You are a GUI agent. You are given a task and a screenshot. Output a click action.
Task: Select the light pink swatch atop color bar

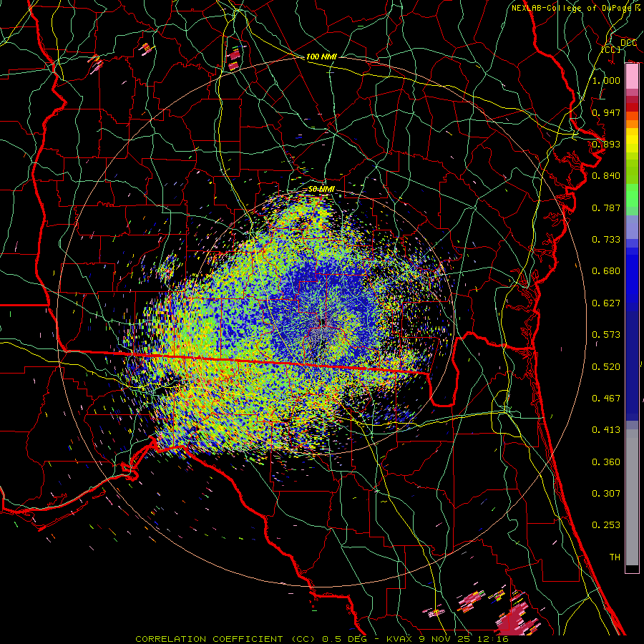tap(632, 77)
